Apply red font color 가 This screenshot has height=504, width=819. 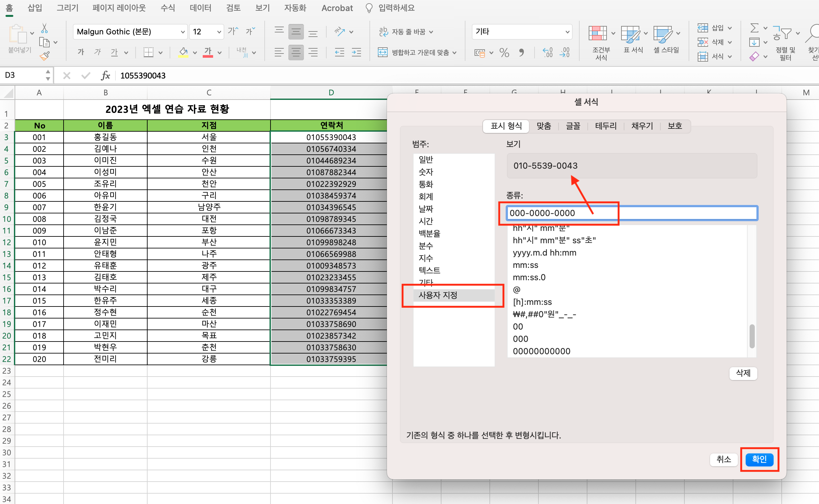[x=208, y=52]
